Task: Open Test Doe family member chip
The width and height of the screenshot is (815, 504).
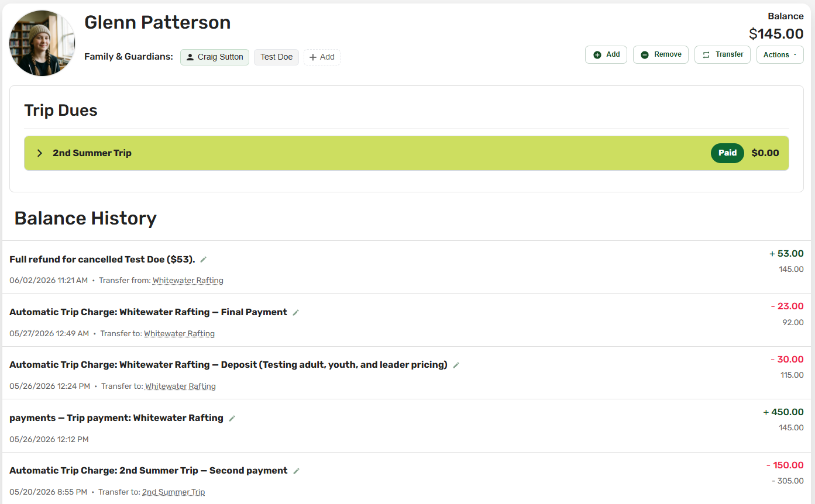Action: (276, 57)
